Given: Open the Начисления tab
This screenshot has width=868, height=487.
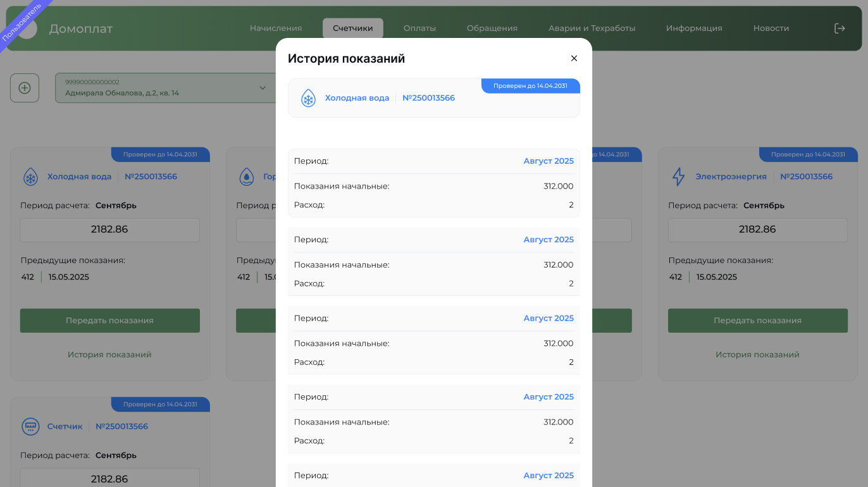Looking at the screenshot, I should point(276,28).
